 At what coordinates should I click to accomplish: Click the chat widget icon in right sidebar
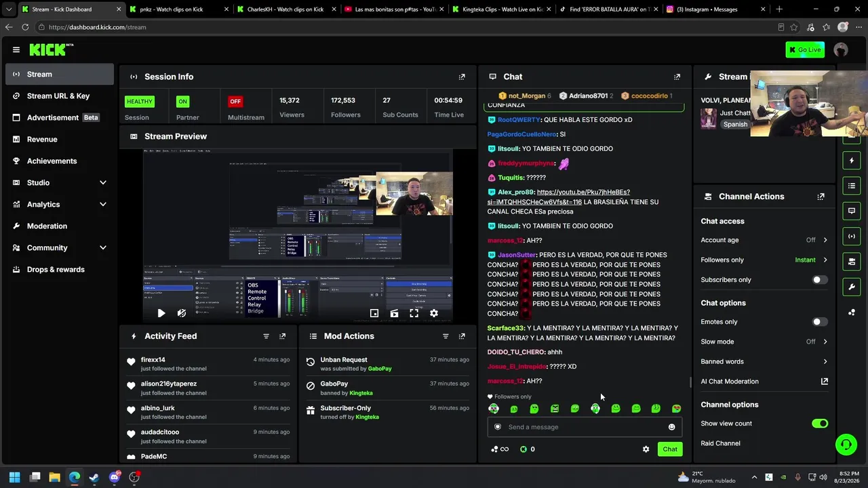click(852, 211)
